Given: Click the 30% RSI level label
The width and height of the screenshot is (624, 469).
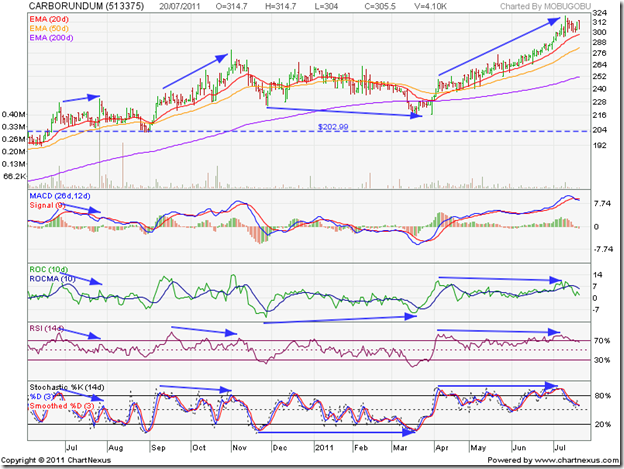Looking at the screenshot, I should point(602,360).
